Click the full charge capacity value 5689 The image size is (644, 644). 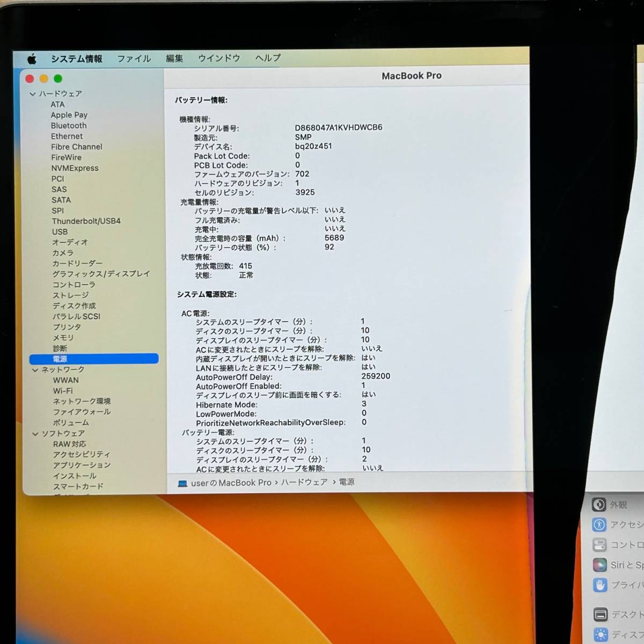pyautogui.click(x=334, y=238)
